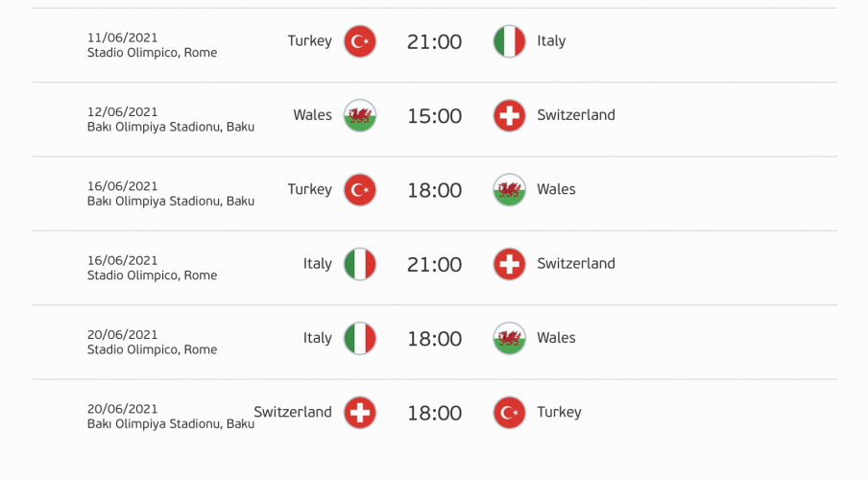The height and width of the screenshot is (480, 868).
Task: Click Italy's flag in the Italy vs Wales match
Action: [x=360, y=338]
